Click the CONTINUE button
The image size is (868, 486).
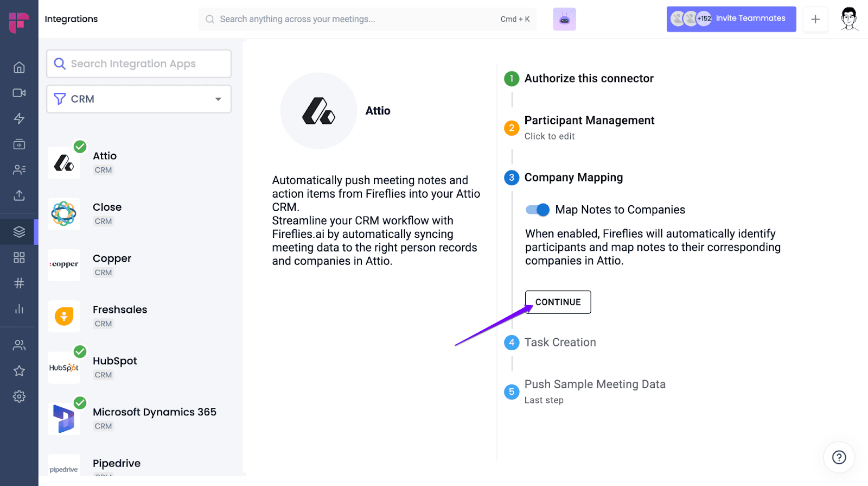(x=558, y=302)
